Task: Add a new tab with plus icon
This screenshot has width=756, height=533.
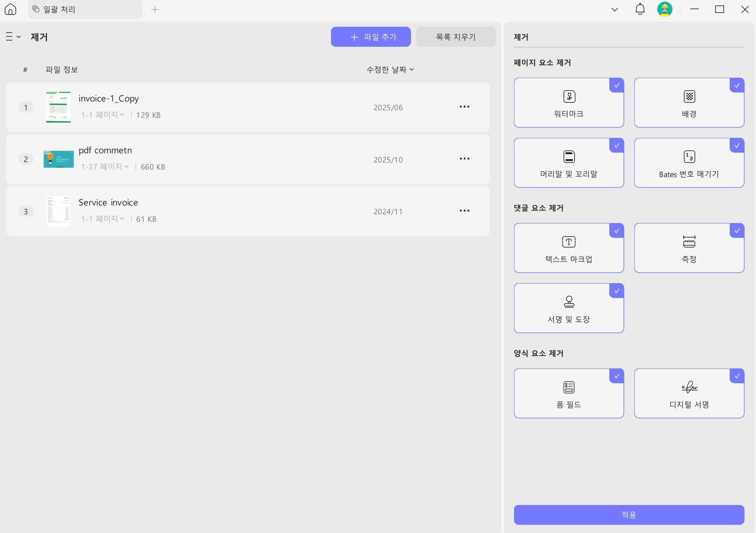Action: tap(155, 9)
